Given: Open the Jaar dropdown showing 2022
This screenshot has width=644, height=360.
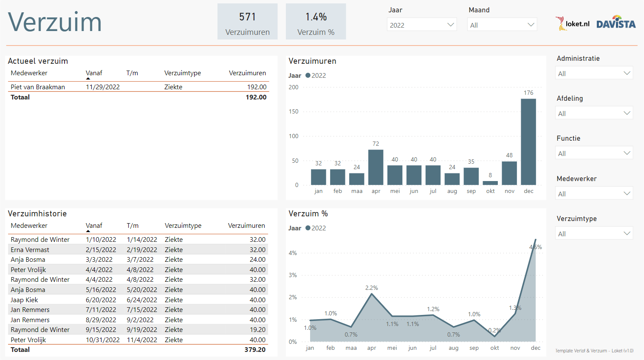Looking at the screenshot, I should pyautogui.click(x=450, y=25).
